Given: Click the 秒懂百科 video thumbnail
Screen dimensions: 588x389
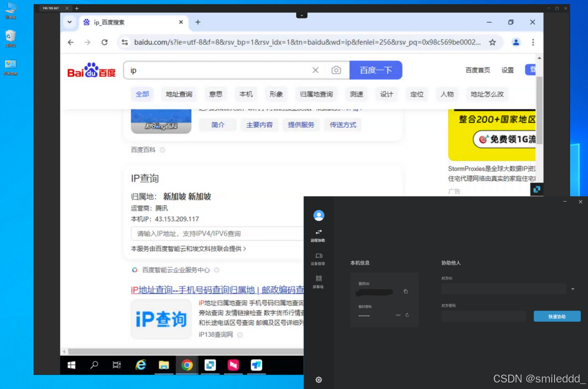Looking at the screenshot, I should coord(161,121).
